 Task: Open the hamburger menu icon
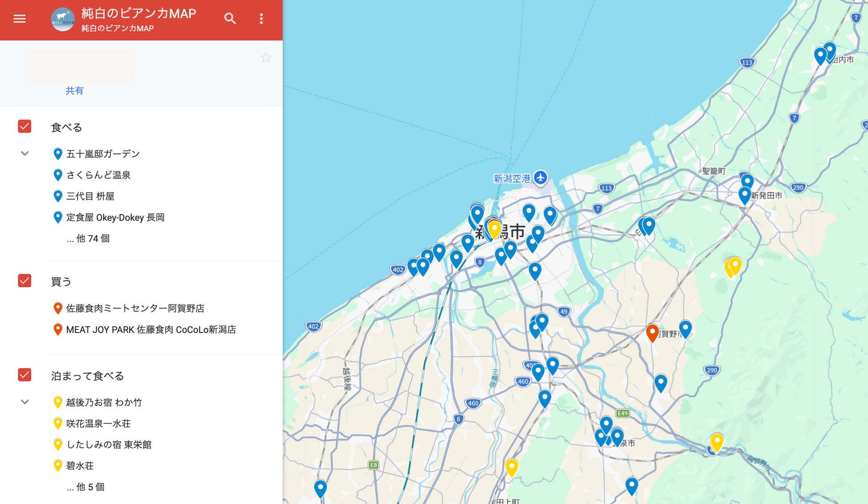(x=20, y=19)
